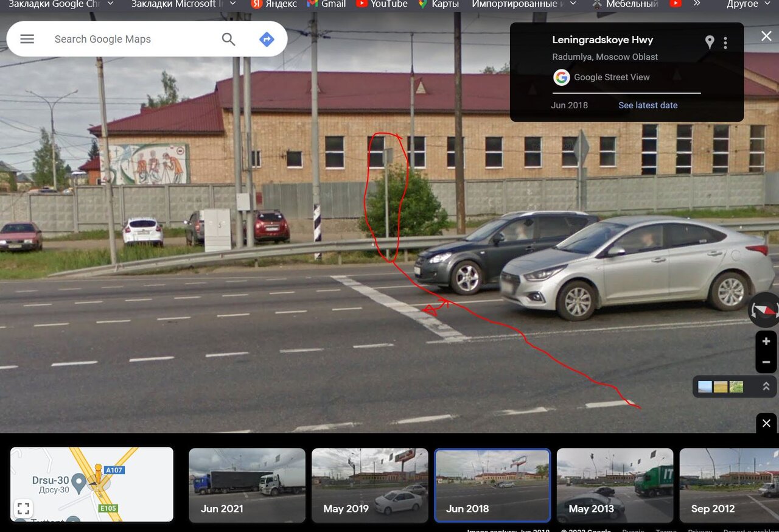Image resolution: width=779 pixels, height=532 pixels.
Task: Close the historical imagery timeline strip
Action: (766, 423)
